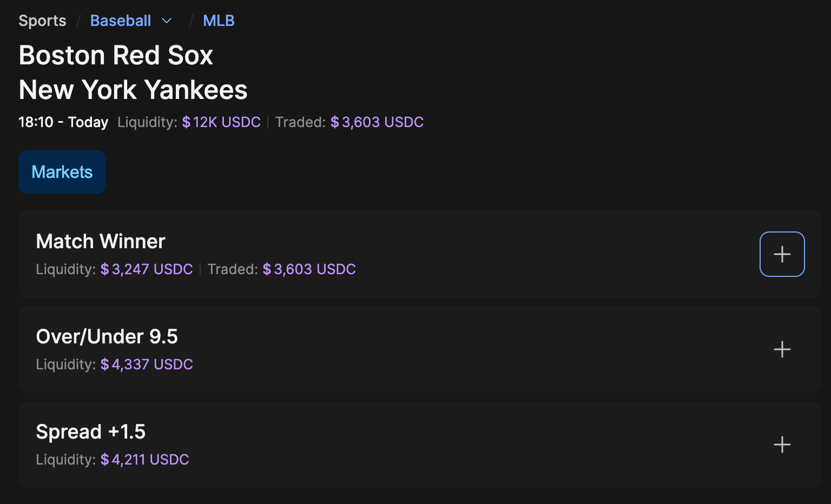Click the 18:10 - Today start time
This screenshot has height=504, width=831.
tap(63, 122)
